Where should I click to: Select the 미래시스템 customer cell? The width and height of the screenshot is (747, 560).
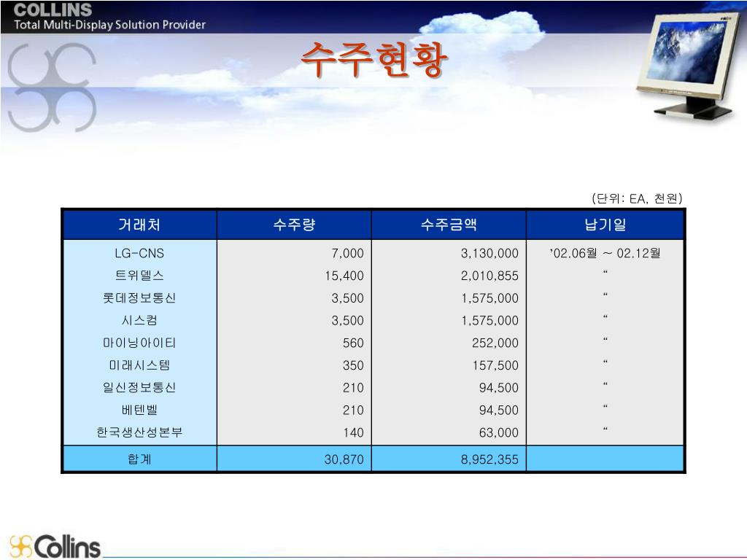click(139, 365)
